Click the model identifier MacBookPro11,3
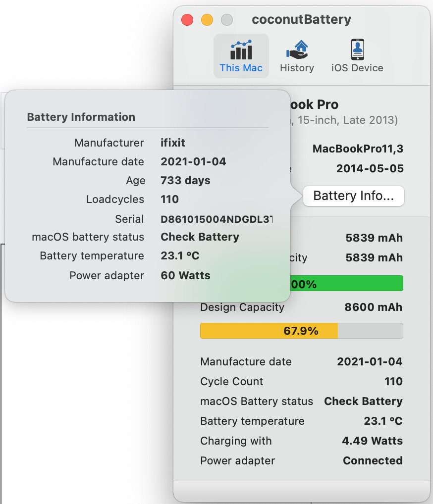433x504 pixels. click(358, 149)
